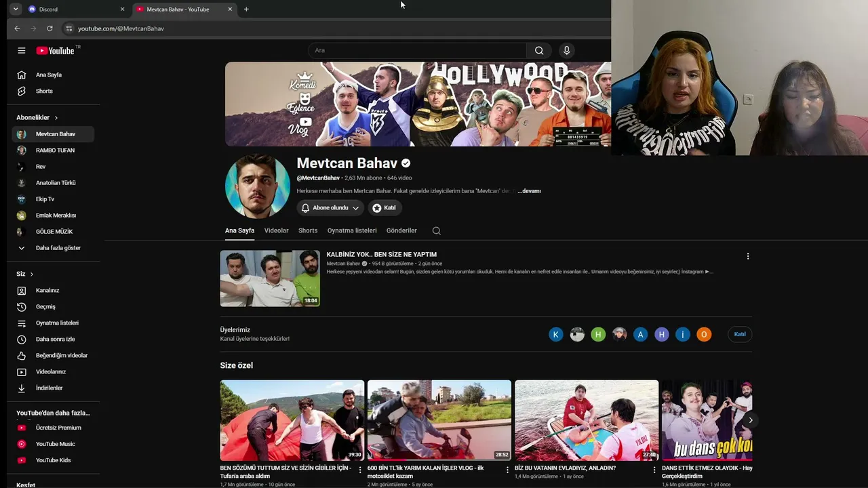
Task: Open YouTube Kids in the sidebar
Action: pyautogui.click(x=53, y=460)
